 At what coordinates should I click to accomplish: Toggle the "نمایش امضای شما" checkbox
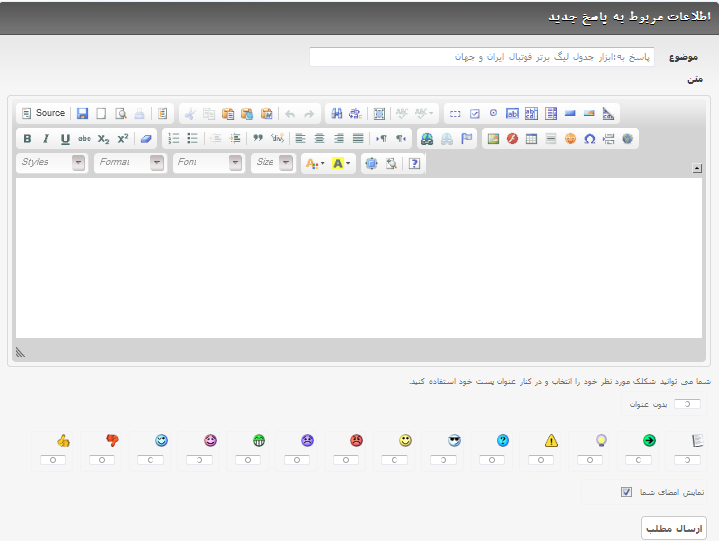pos(626,492)
